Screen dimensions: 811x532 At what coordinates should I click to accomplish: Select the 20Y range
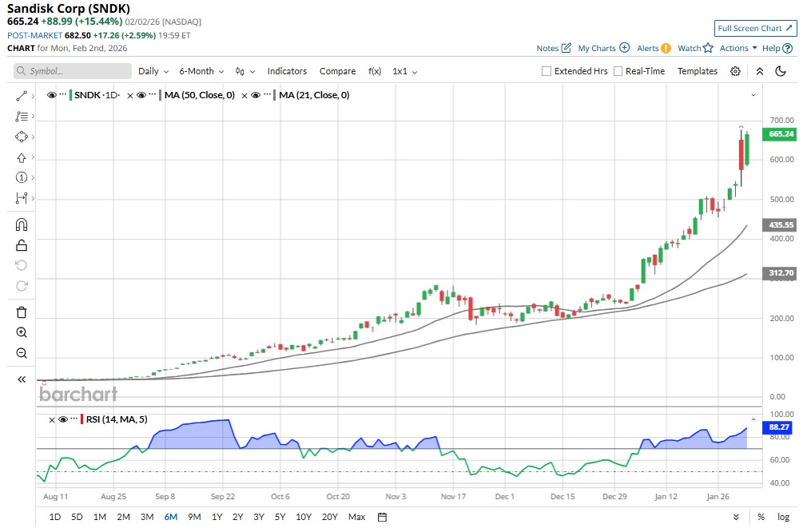tap(329, 517)
